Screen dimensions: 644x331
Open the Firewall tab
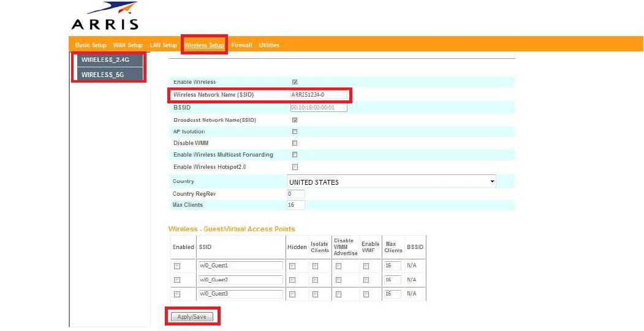click(241, 45)
